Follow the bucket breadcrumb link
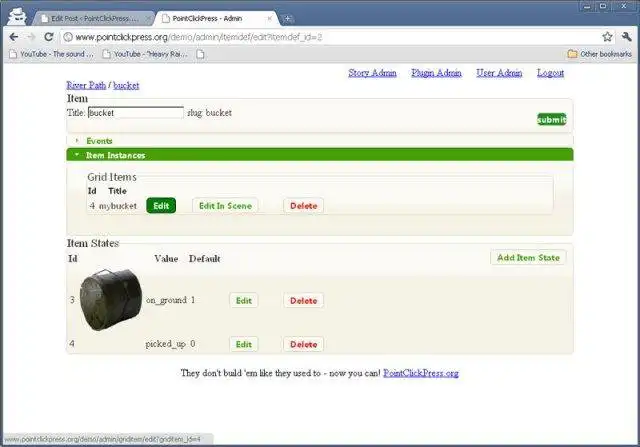The height and width of the screenshot is (447, 640). (x=126, y=85)
